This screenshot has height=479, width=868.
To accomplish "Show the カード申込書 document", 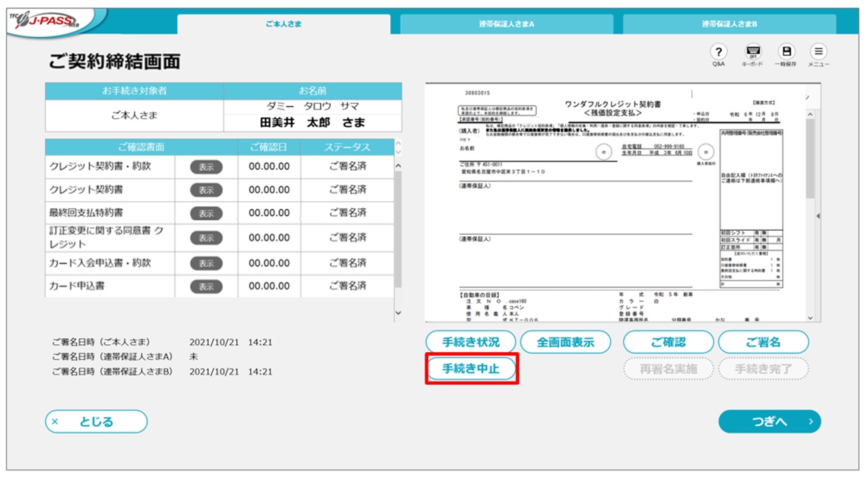I will coord(206,286).
